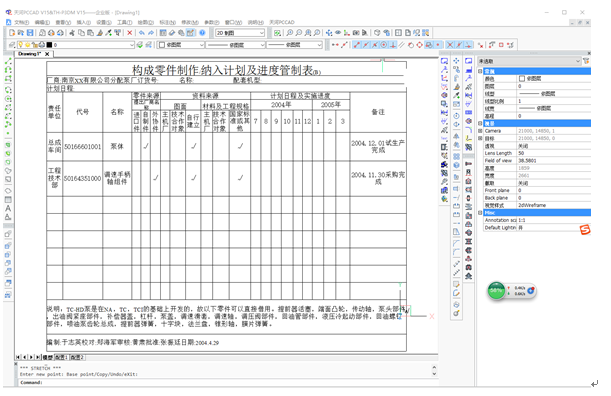Toggle the Perpendicular object snap button
Viewport: 611px width, 396px height.
393,45
